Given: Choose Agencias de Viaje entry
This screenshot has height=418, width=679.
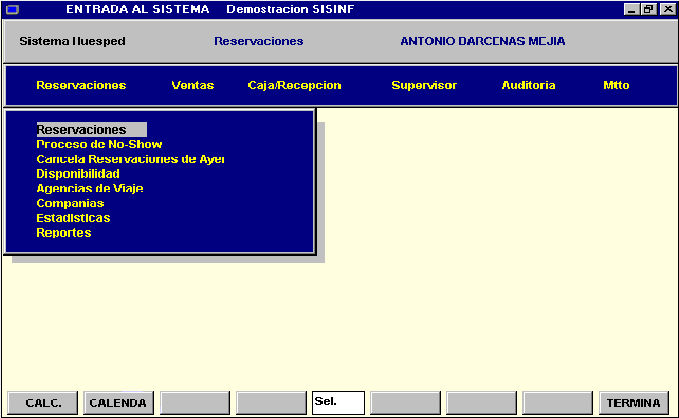Looking at the screenshot, I should [90, 189].
